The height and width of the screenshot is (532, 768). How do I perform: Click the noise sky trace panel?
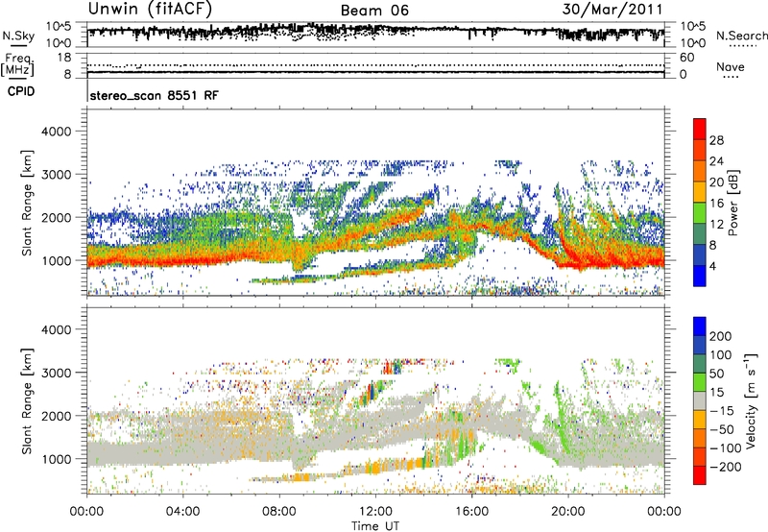[375, 35]
